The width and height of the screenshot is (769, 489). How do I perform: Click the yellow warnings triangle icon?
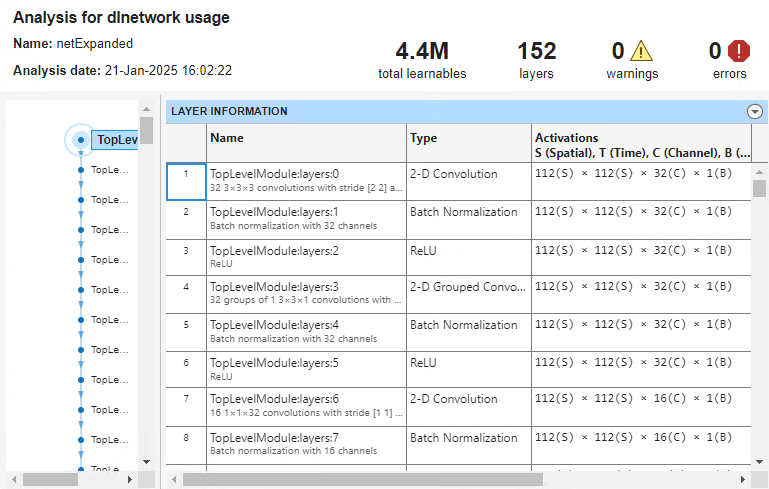pyautogui.click(x=640, y=51)
